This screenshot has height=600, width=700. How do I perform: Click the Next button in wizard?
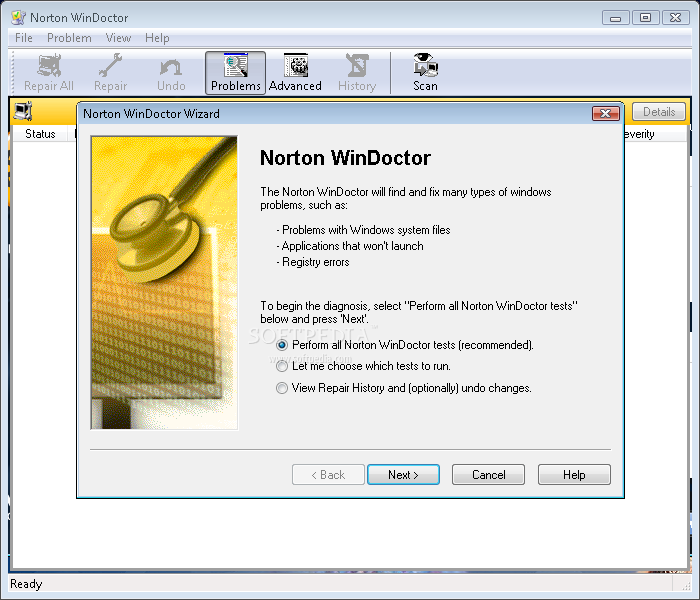[x=403, y=475]
